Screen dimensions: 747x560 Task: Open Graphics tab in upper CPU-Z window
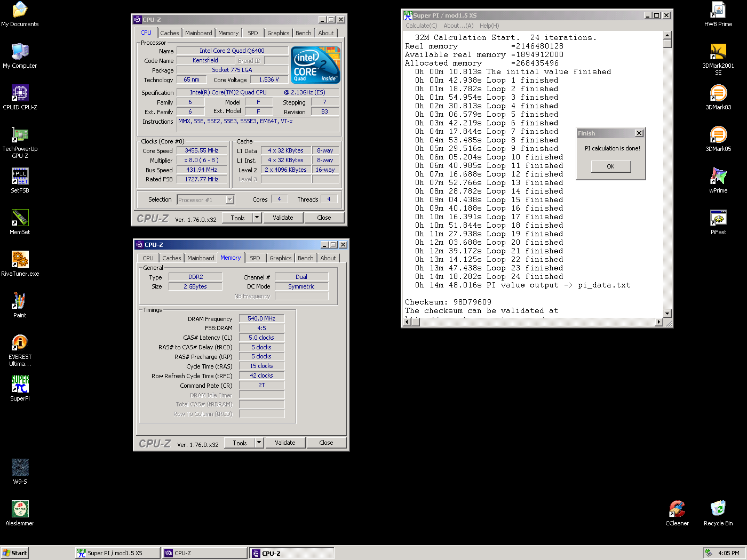pyautogui.click(x=279, y=33)
